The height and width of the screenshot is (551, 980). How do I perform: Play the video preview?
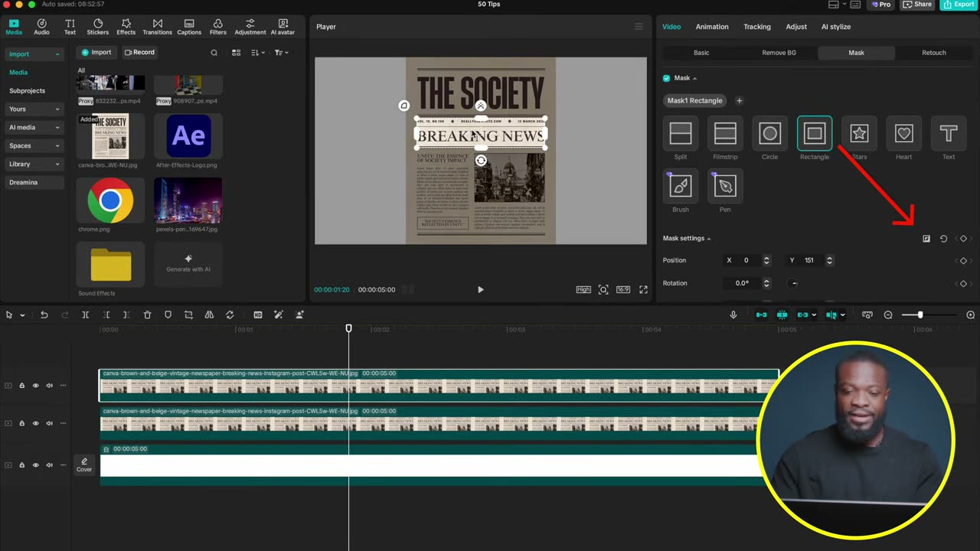pyautogui.click(x=480, y=290)
